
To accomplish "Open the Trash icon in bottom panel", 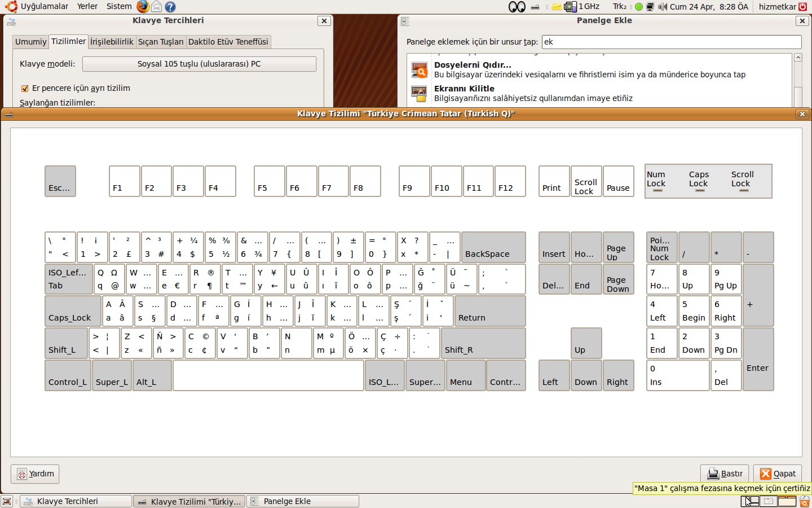I will 805,501.
